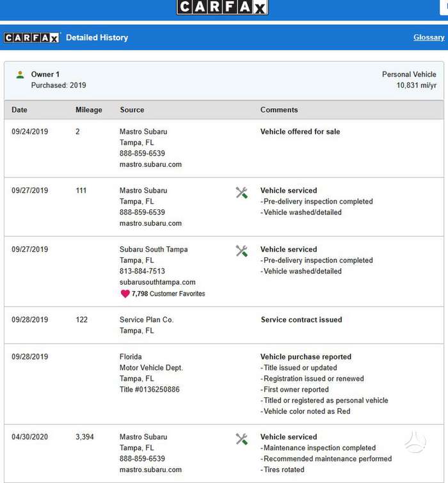Click the wrench icon for Subaru South Tampa service
Viewport: 448px width, 483px height.
[x=241, y=251]
